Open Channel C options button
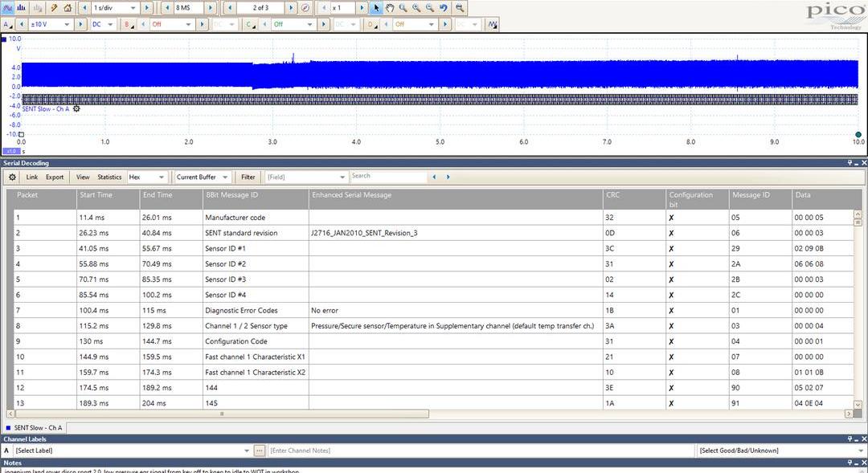 coord(251,24)
